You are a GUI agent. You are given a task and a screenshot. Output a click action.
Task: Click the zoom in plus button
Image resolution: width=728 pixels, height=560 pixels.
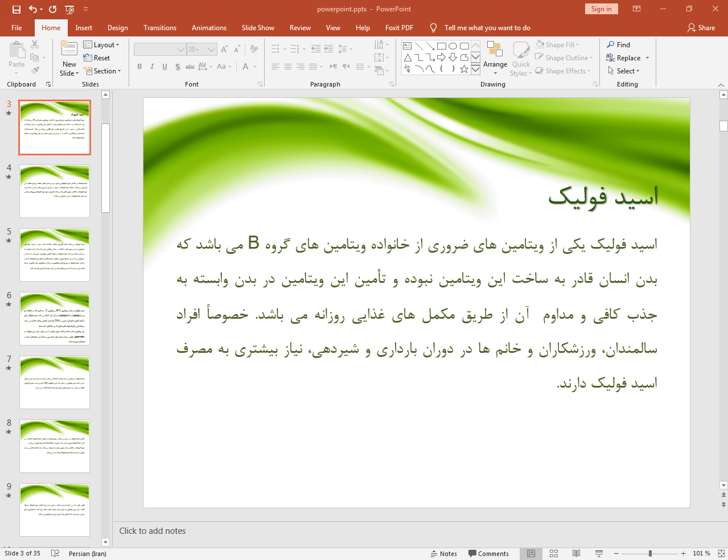click(683, 554)
